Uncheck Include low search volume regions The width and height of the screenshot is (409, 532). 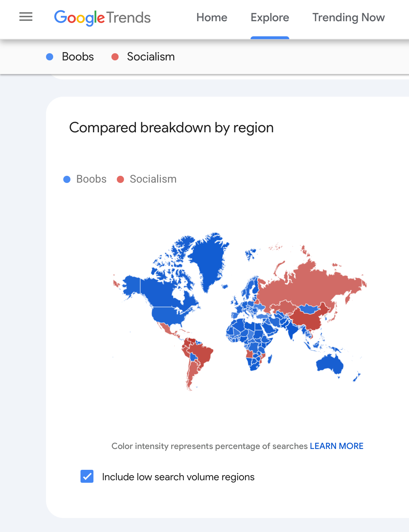pyautogui.click(x=87, y=476)
